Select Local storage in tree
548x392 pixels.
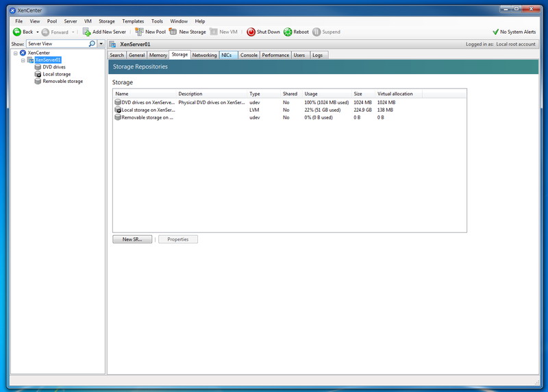click(x=57, y=74)
